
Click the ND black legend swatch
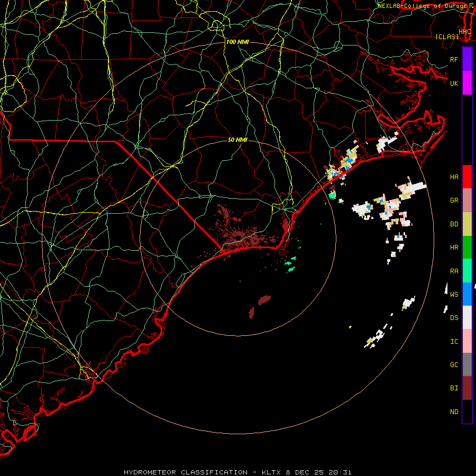coord(467,411)
